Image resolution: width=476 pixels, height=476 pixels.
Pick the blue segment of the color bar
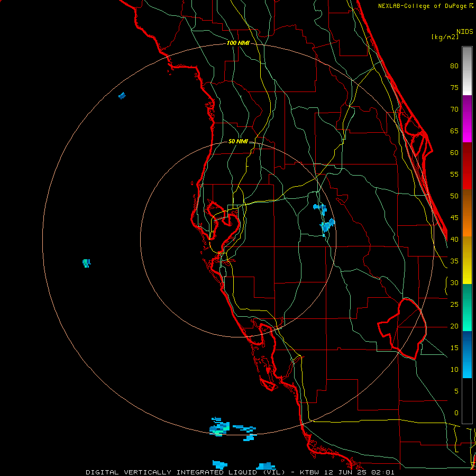click(x=467, y=354)
